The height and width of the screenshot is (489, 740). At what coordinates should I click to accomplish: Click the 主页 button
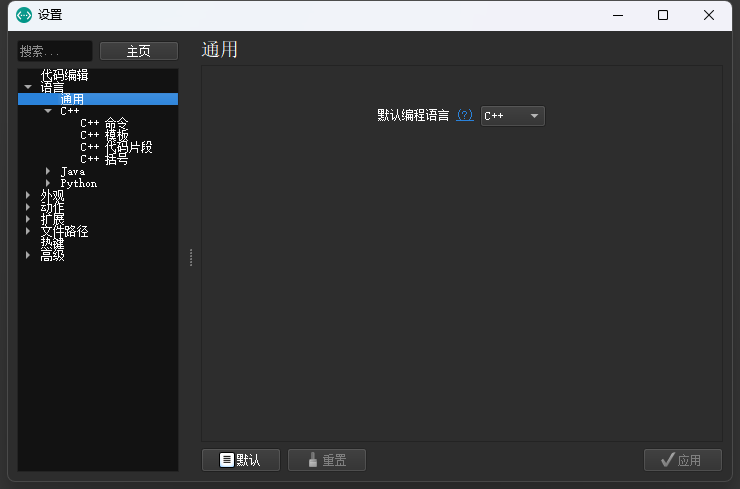tap(139, 51)
